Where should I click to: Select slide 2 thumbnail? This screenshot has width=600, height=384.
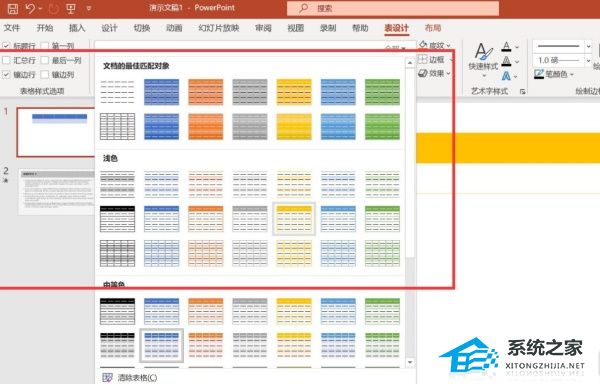pos(57,192)
